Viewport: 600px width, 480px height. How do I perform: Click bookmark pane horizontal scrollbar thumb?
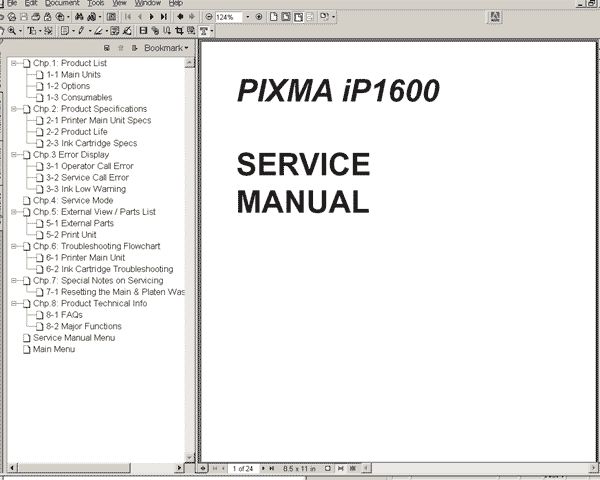74,467
